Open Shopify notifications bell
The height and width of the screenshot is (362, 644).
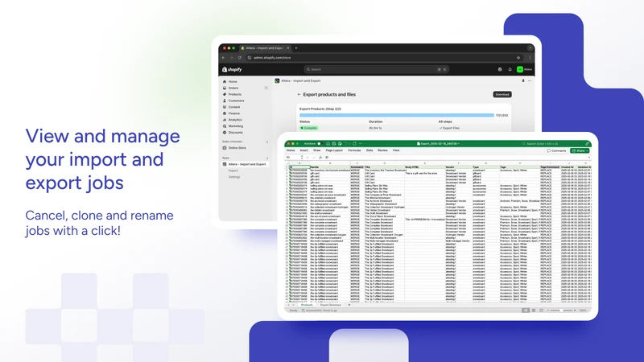coord(510,69)
